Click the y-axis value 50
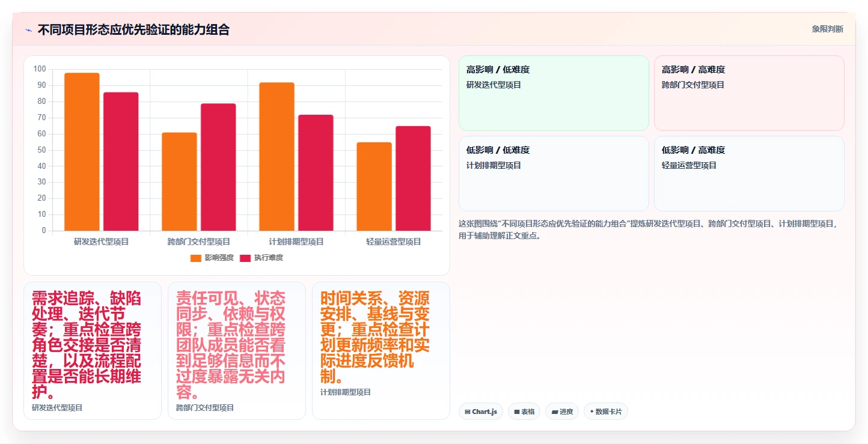This screenshot has height=444, width=868. coord(41,150)
